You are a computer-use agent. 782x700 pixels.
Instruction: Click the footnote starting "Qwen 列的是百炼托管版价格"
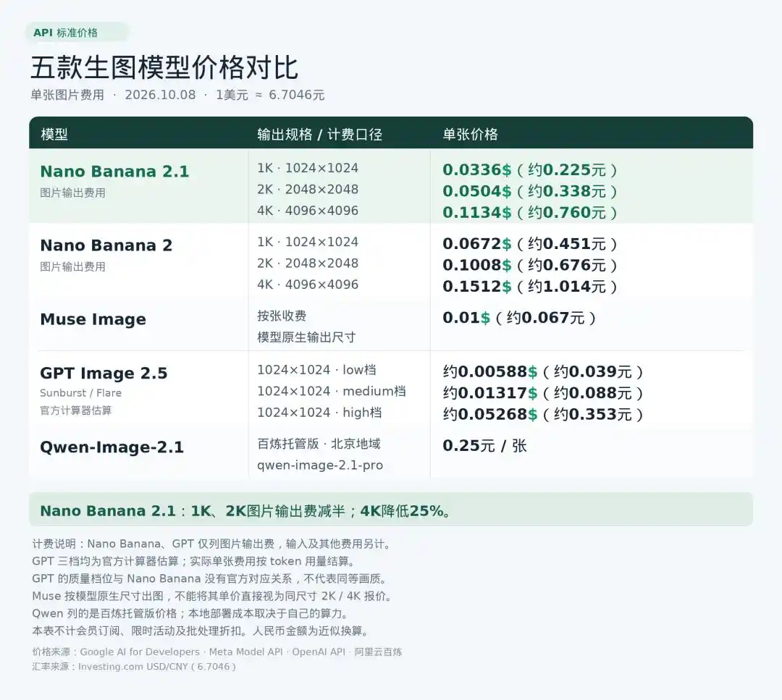coord(190,614)
